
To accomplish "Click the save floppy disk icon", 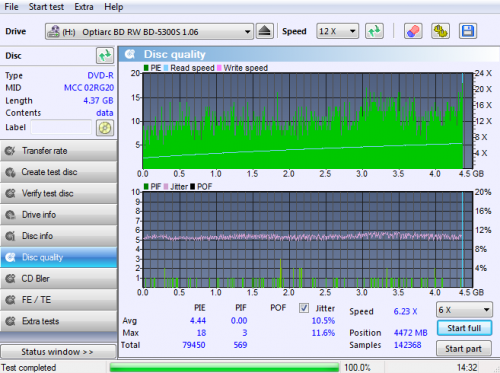I will (x=468, y=31).
